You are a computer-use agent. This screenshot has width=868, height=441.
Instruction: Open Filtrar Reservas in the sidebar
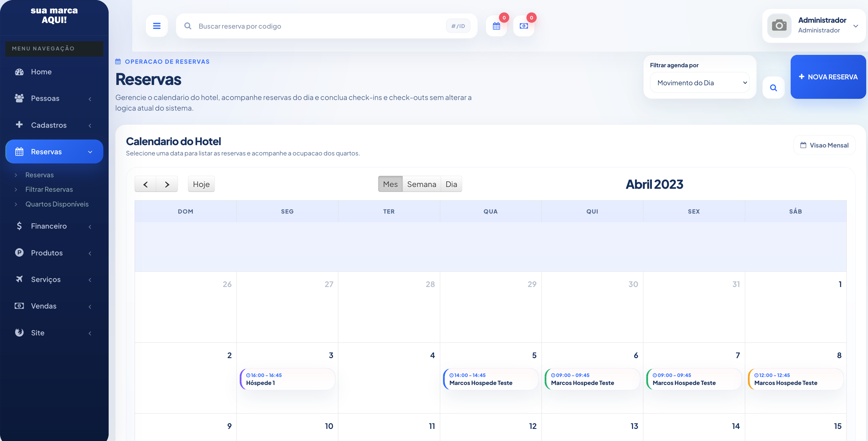[x=49, y=189]
